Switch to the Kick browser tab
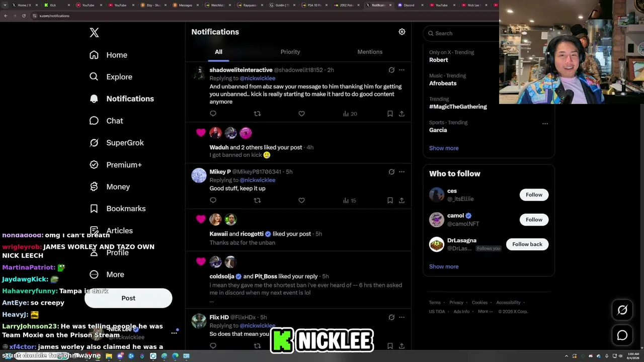The image size is (644, 362). [56, 5]
